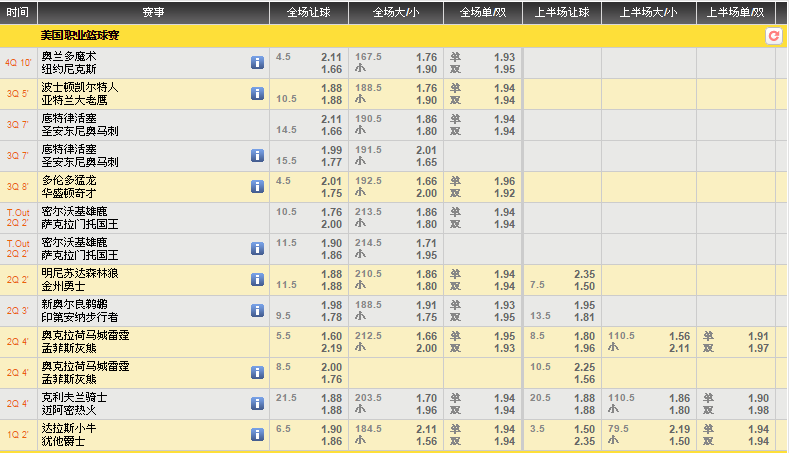Select 1.92 even (双) odds in 华盛顿奇才 row
This screenshot has width=792, height=453.
505,193
